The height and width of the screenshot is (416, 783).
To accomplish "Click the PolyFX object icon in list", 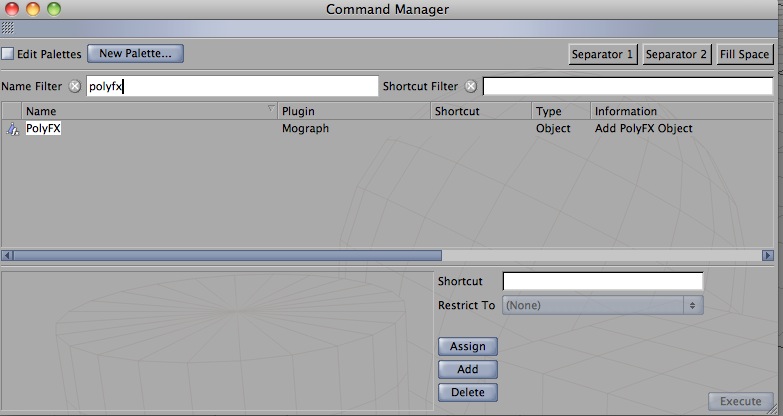I will (12, 129).
